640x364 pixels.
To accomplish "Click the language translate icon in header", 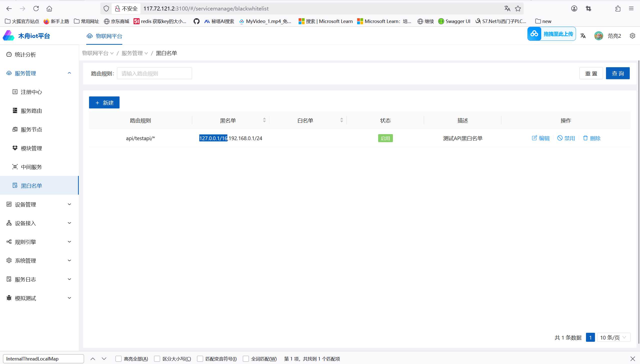I will (583, 36).
